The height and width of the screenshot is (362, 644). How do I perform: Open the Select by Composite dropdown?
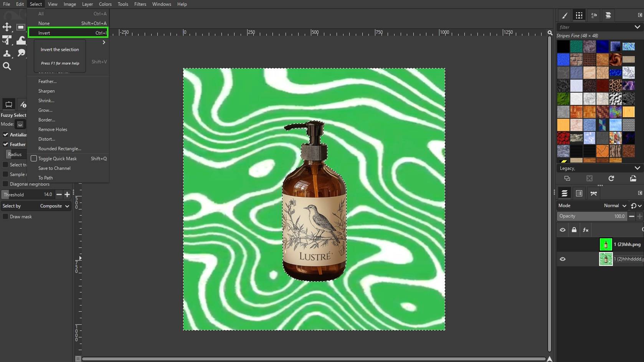coord(36,206)
